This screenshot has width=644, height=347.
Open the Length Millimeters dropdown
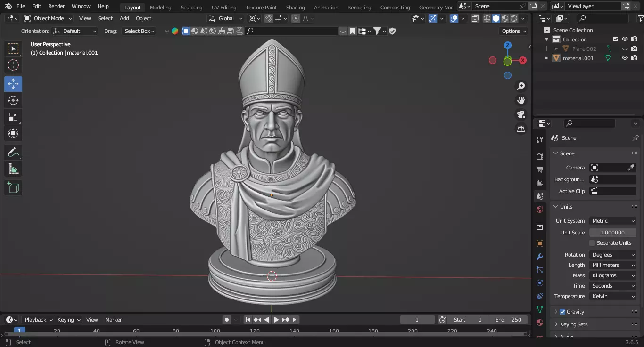coord(612,265)
